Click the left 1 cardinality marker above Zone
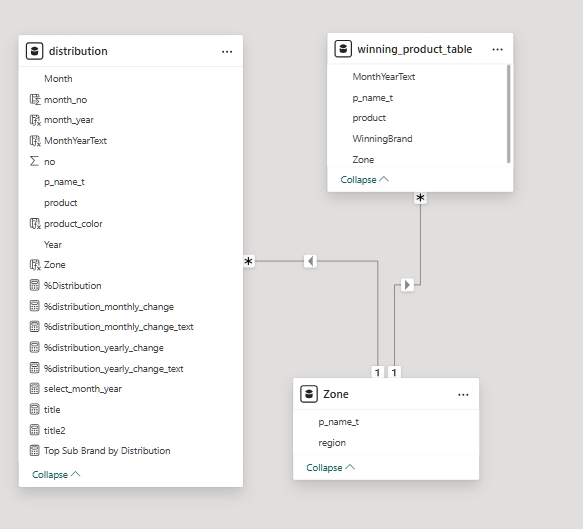The width and height of the screenshot is (583, 529). (x=378, y=372)
